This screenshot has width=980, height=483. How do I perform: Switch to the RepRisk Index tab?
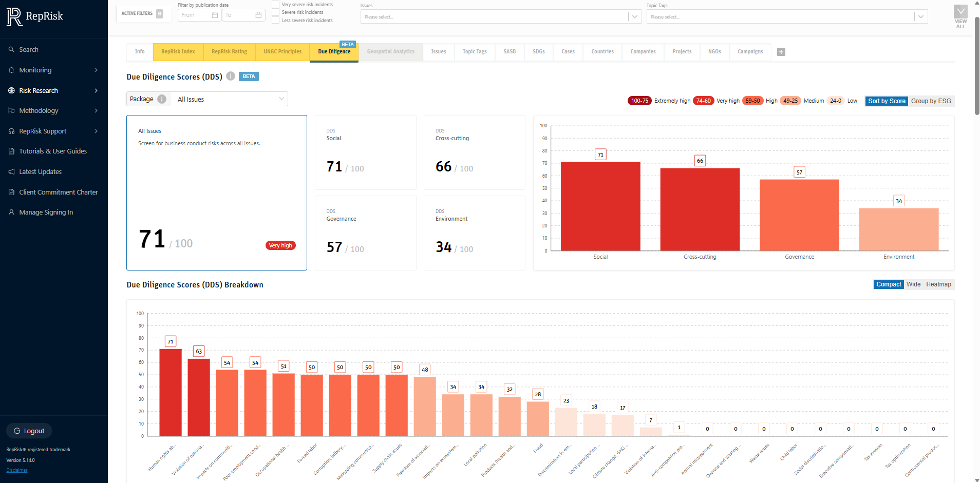point(178,52)
